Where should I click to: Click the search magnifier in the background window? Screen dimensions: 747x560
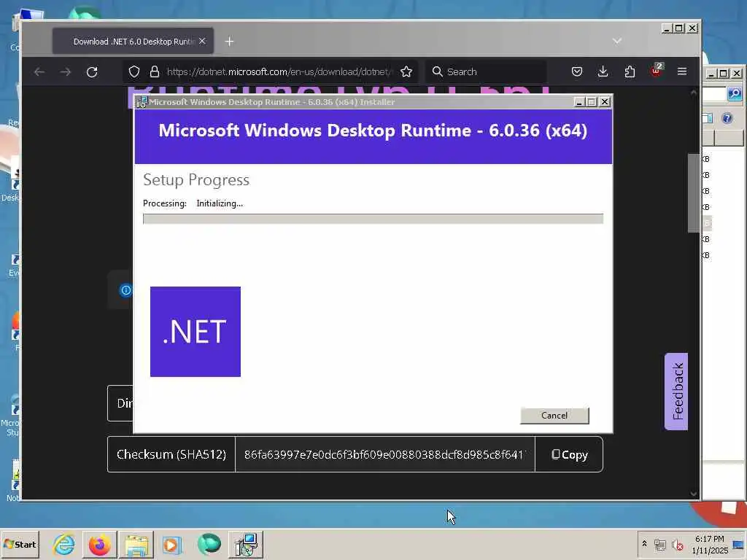point(735,94)
